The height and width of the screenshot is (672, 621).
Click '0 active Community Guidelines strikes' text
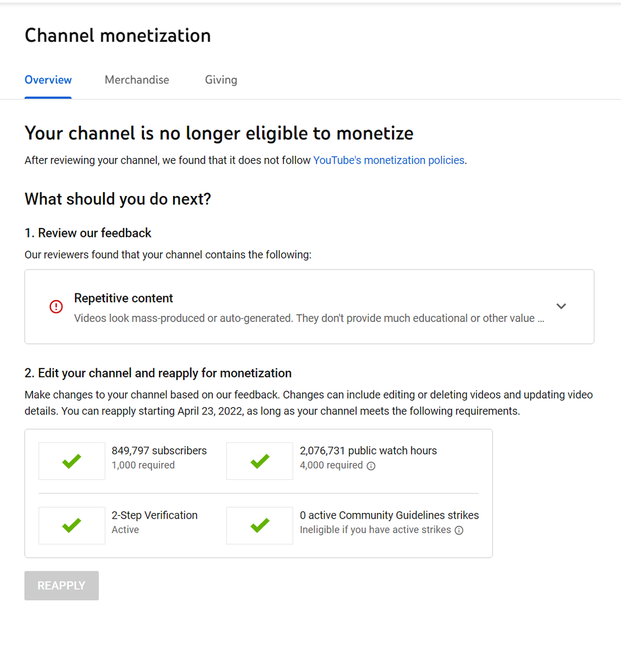[389, 515]
